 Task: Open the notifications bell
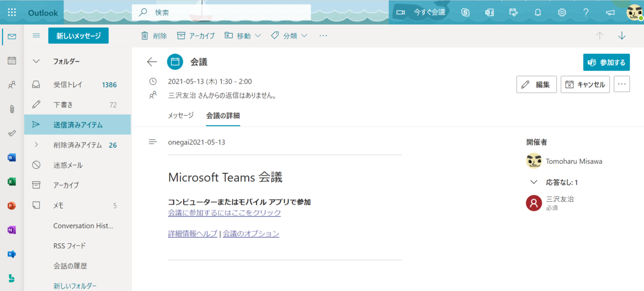pos(538,12)
